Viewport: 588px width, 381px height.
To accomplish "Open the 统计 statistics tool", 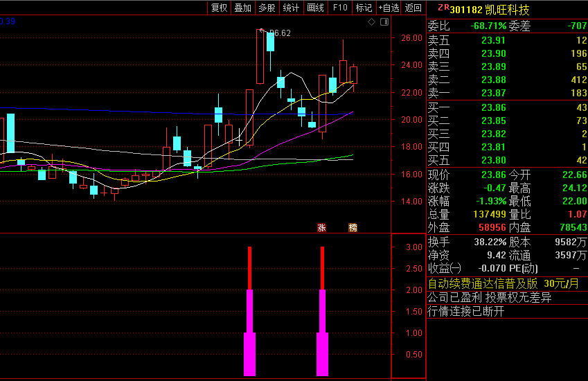I will 291,8.
